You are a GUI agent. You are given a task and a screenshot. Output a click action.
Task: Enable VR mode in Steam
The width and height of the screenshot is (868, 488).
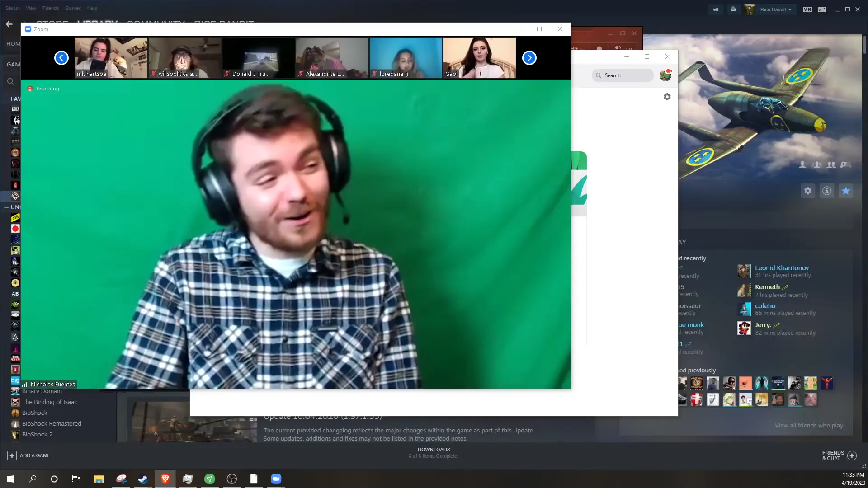[x=807, y=9]
